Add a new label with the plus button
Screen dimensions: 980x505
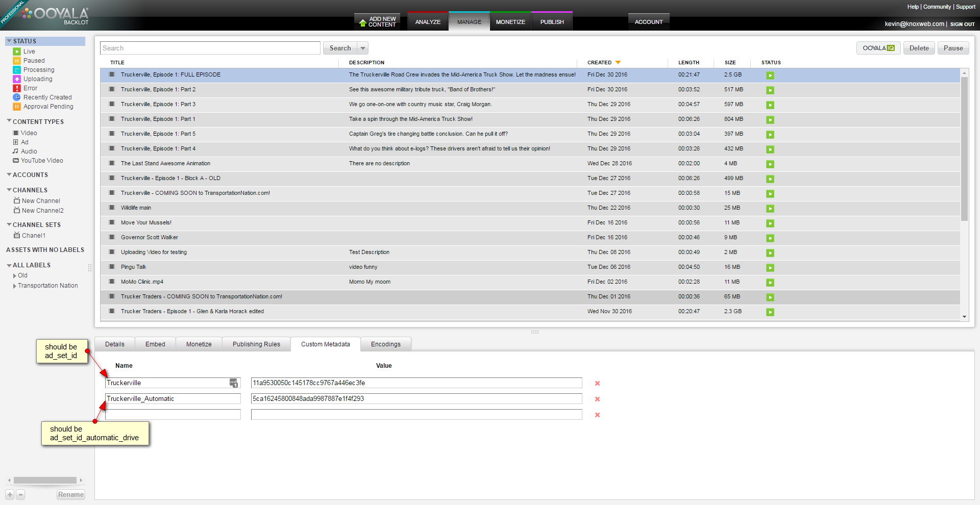pos(10,494)
